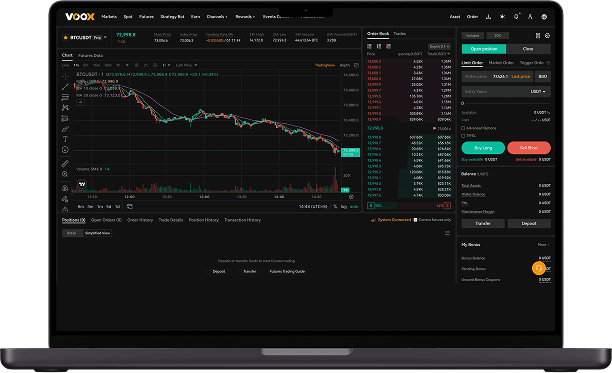Click the Open position button

coord(484,49)
